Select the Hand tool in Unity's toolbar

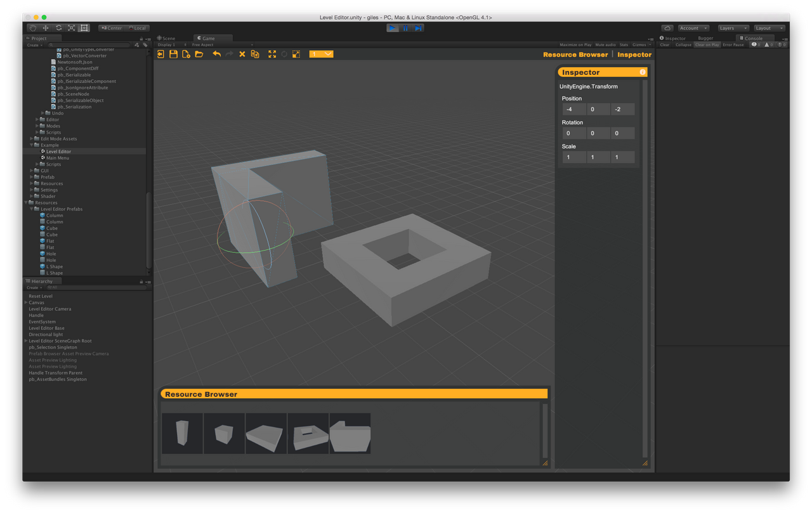pyautogui.click(x=32, y=28)
